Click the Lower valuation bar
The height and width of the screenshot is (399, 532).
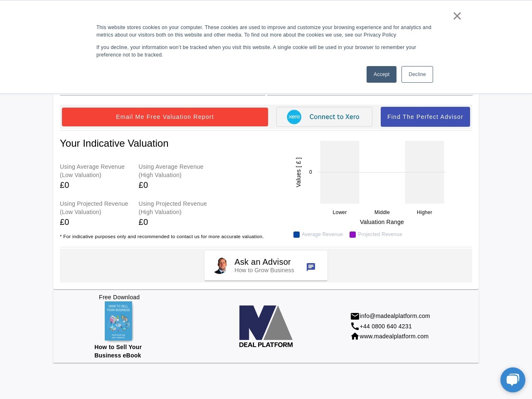point(340,172)
